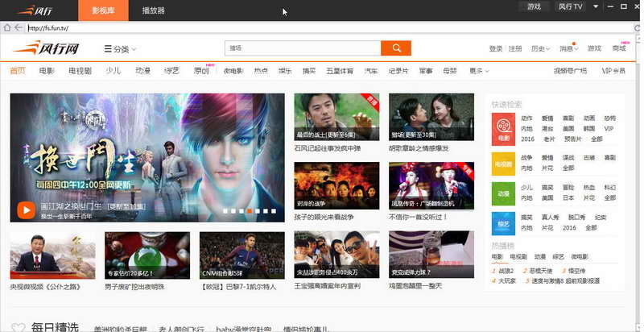
Task: Open the 对岸的战争 video thumbnail
Action: click(336, 185)
